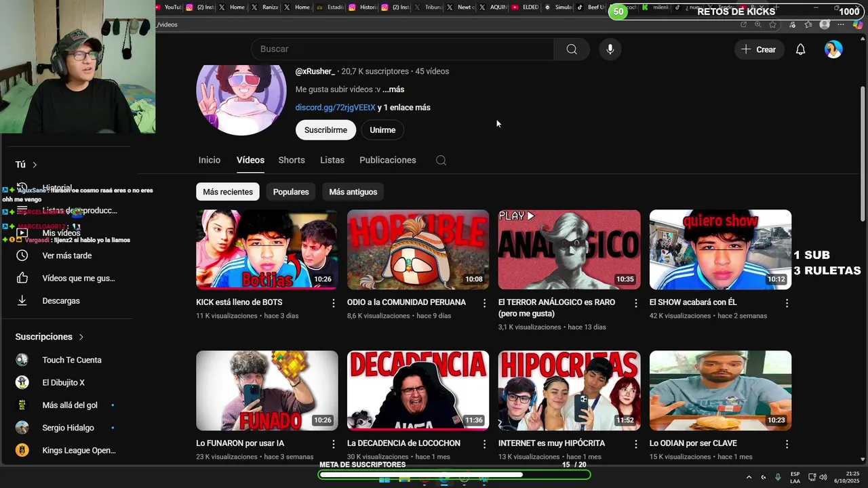Open Ver más tarde clock icon

[x=22, y=256]
